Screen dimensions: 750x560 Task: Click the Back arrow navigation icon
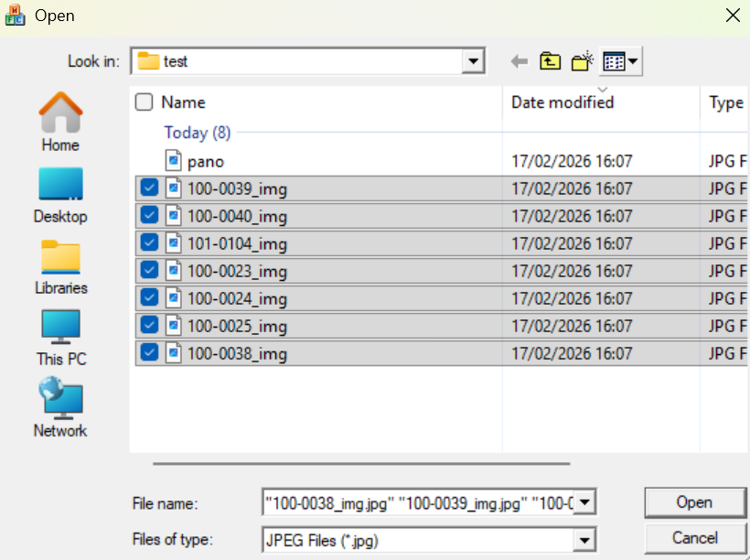(x=520, y=62)
